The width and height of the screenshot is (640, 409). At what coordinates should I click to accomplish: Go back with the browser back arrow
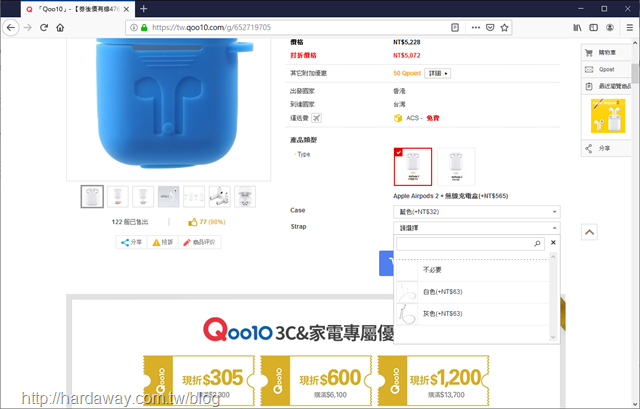click(11, 27)
